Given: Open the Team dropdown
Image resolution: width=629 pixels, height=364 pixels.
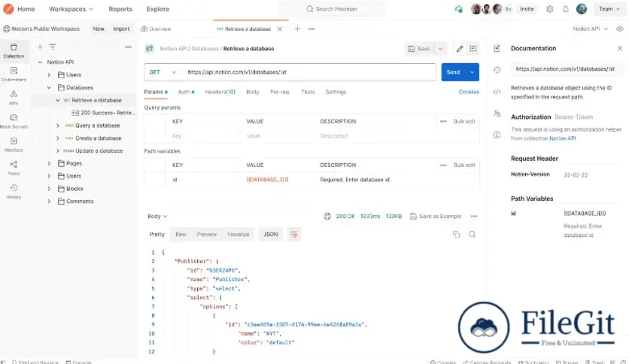Looking at the screenshot, I should pyautogui.click(x=609, y=9).
